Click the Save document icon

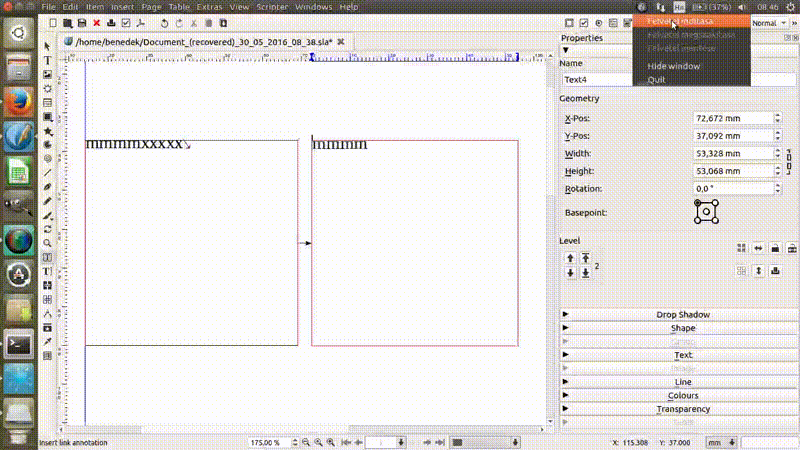(81, 22)
